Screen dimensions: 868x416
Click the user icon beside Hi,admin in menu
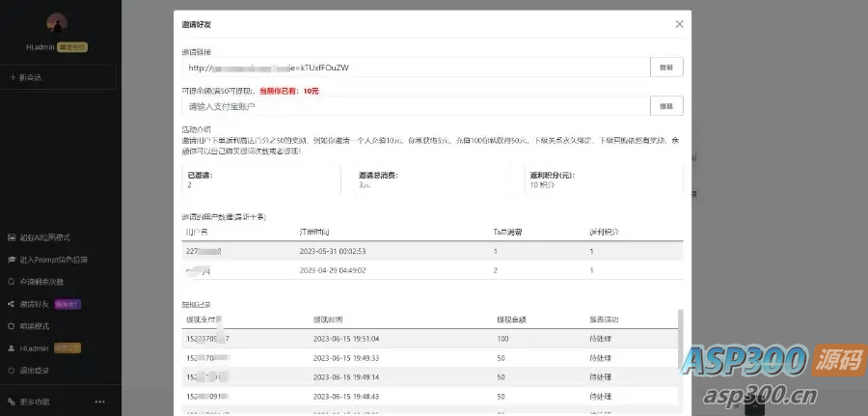[11, 348]
